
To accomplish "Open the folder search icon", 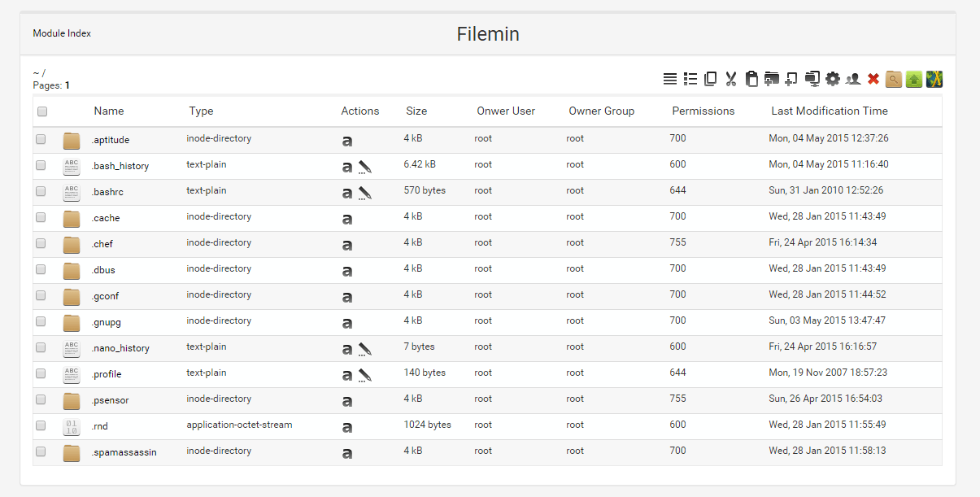I will pyautogui.click(x=894, y=79).
